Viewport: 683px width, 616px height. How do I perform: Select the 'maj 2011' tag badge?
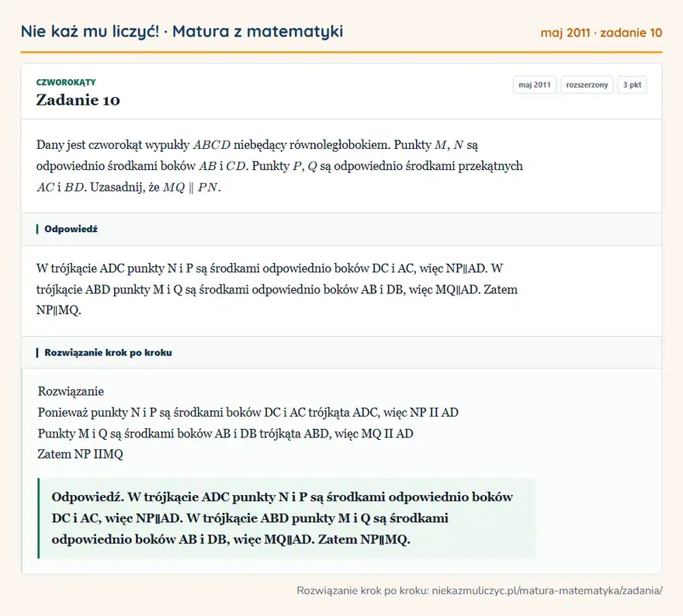535,85
